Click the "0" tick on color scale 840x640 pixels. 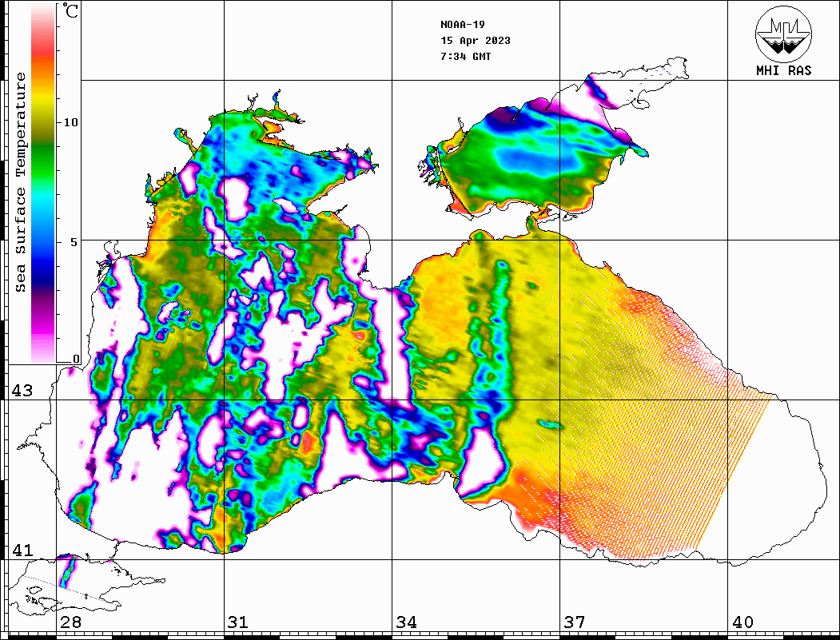(76, 358)
